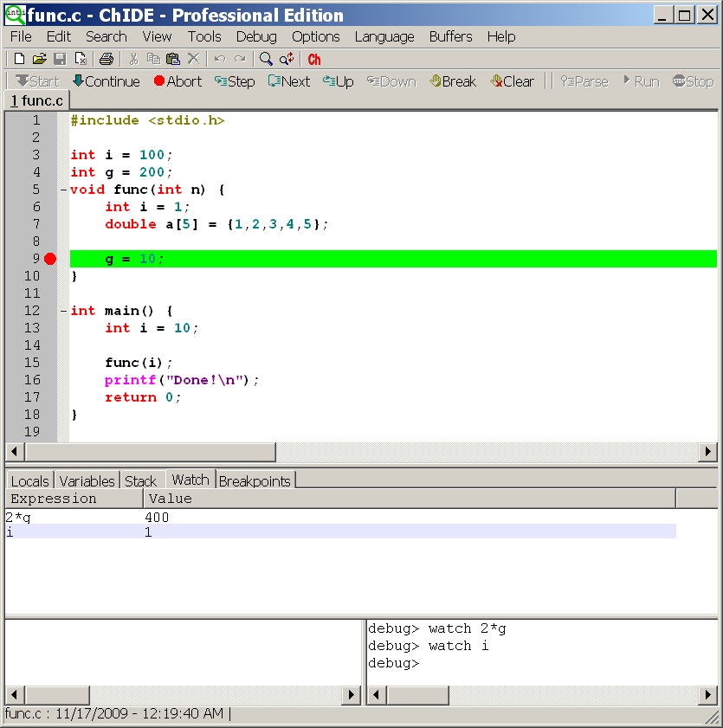Click the New file icon

pos(19,59)
